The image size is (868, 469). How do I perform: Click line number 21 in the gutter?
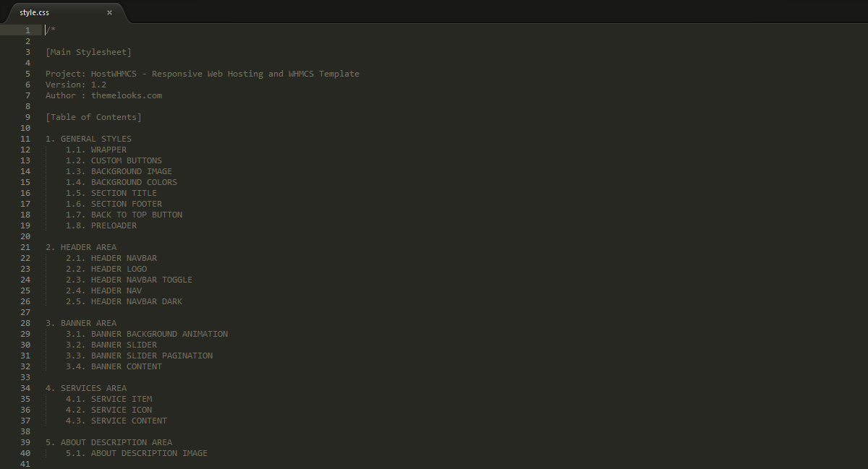point(25,247)
